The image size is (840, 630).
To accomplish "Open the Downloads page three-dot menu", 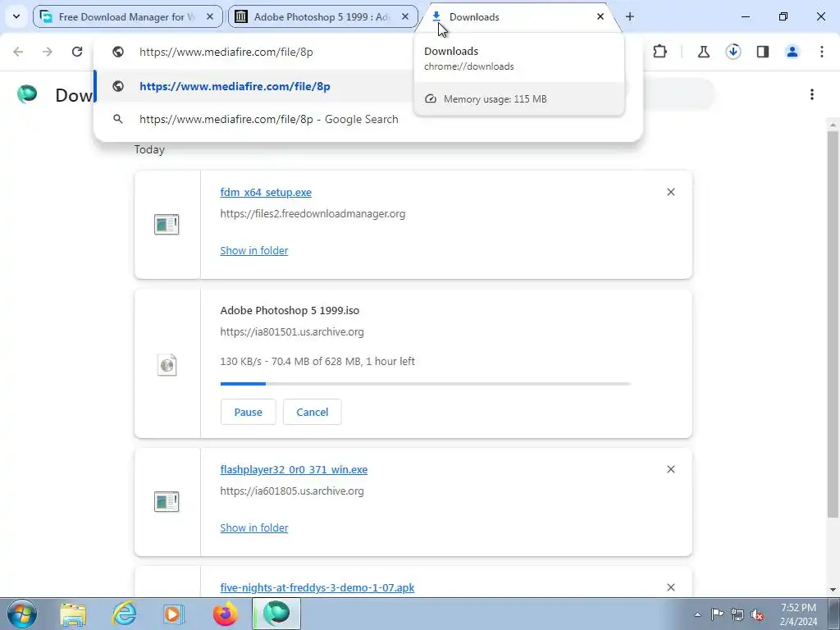I will pyautogui.click(x=812, y=94).
